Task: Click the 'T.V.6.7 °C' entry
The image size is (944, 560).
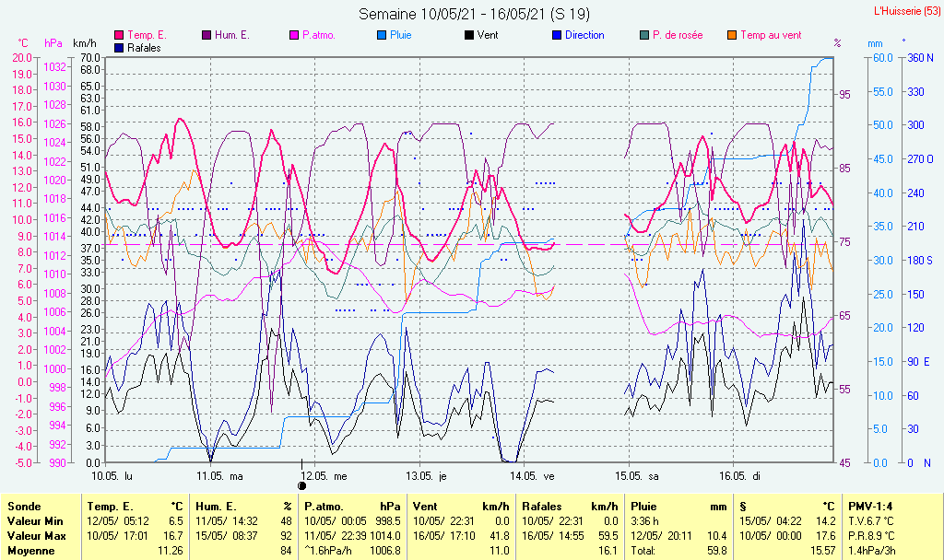Action: coord(871,521)
